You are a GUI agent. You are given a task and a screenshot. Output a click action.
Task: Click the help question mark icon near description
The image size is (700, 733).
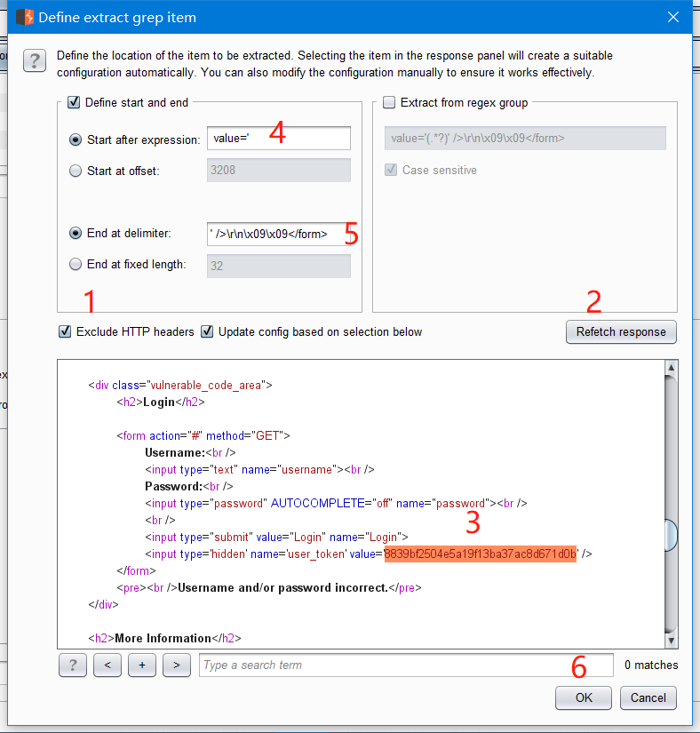click(35, 60)
